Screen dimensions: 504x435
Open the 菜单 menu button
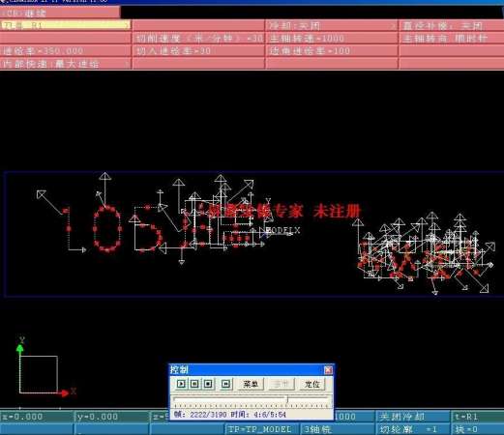[x=251, y=384]
